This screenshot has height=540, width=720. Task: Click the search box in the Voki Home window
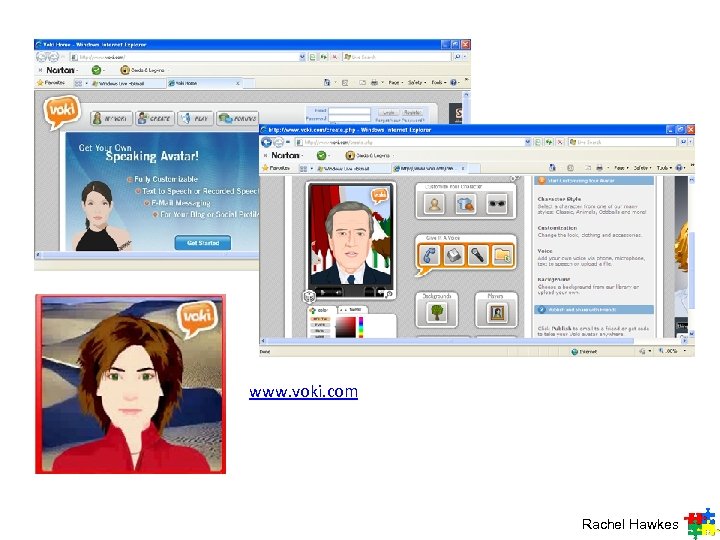(397, 57)
